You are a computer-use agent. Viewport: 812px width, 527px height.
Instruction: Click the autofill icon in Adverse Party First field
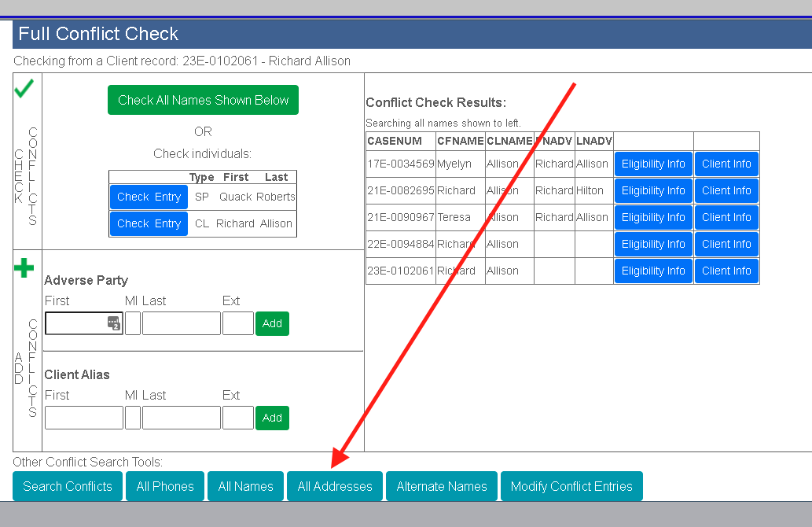[113, 323]
